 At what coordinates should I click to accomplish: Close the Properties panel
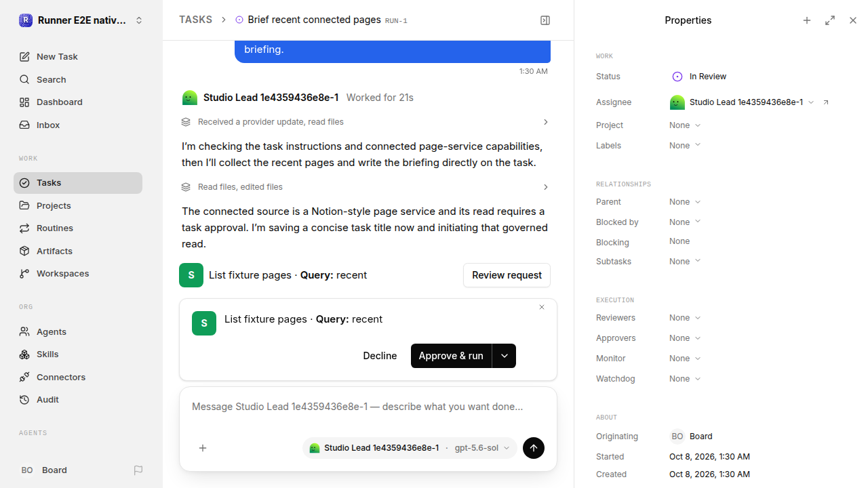[853, 20]
